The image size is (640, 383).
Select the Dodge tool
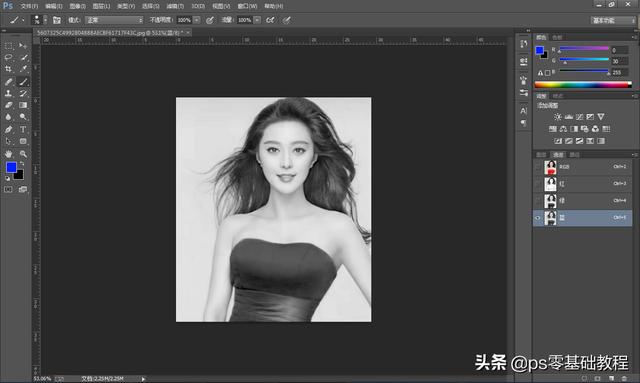click(23, 117)
